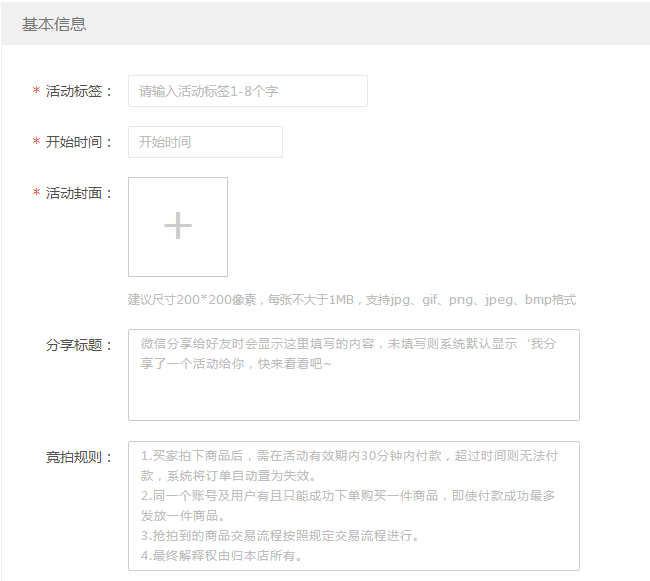Click into the 分享标题 text area

pos(353,375)
